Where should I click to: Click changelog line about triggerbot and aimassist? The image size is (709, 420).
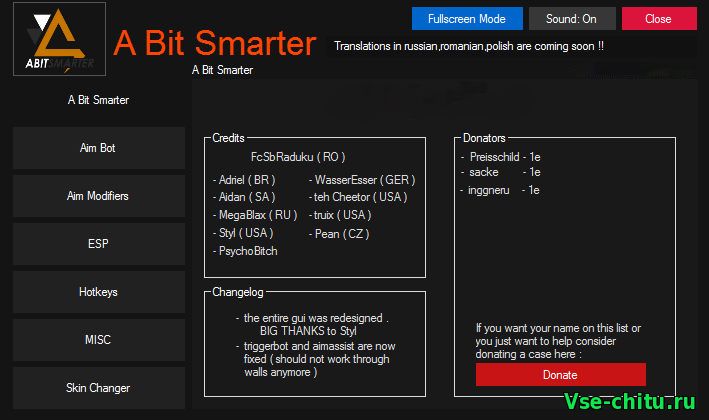coord(316,359)
